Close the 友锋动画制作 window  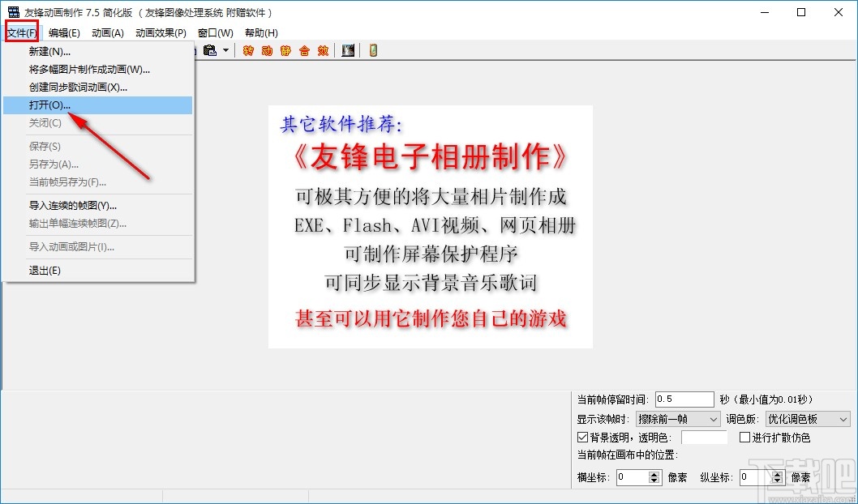pyautogui.click(x=838, y=12)
